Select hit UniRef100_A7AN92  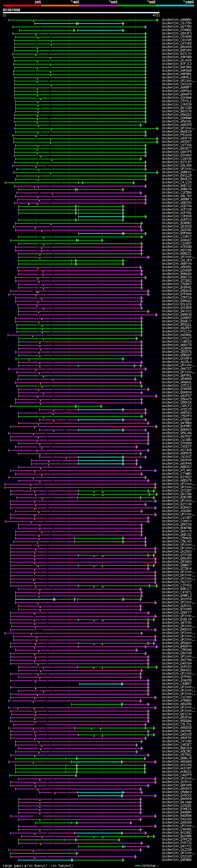tap(176, 30)
